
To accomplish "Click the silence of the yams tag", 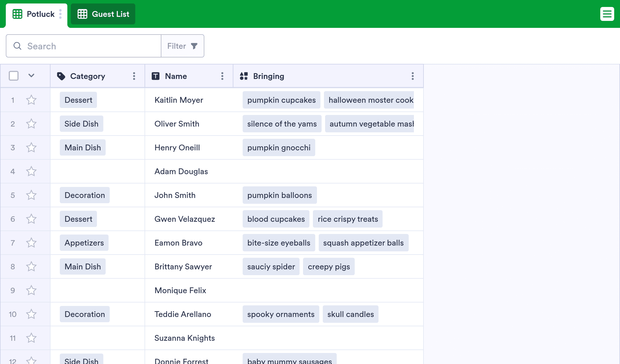I will click(x=282, y=124).
